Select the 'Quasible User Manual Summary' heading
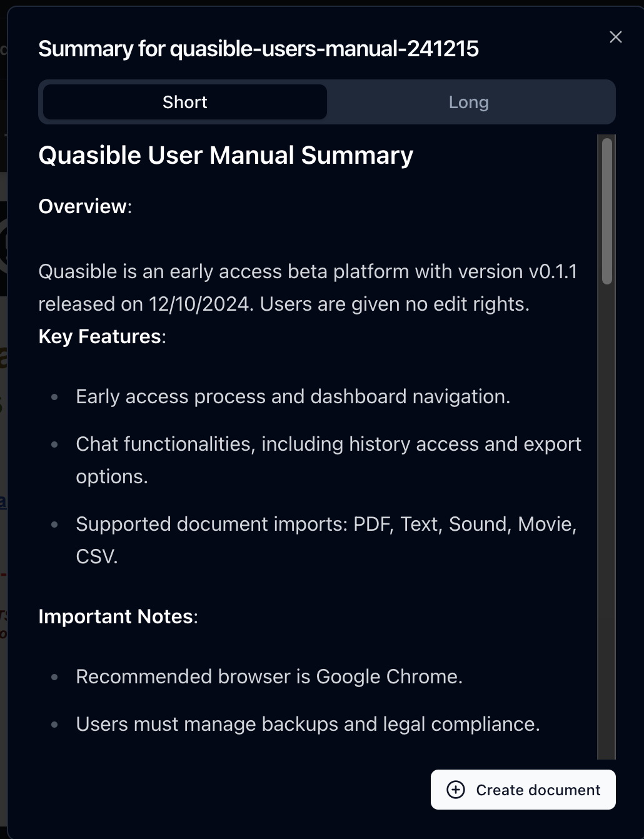The image size is (644, 839). (226, 156)
